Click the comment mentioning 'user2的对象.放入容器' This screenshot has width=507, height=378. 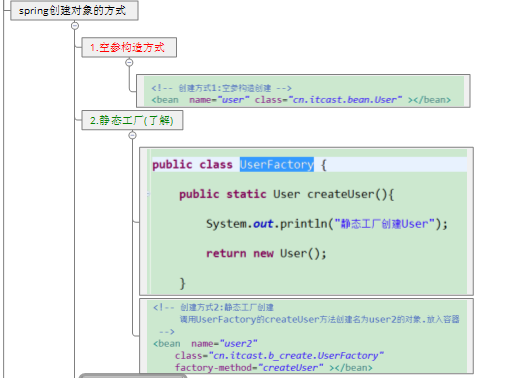(320, 319)
